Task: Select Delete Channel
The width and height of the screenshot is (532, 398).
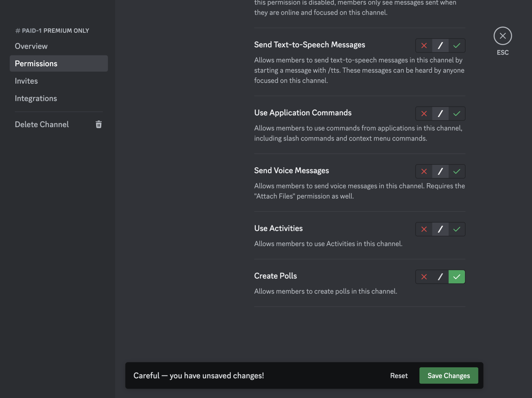Action: (x=42, y=124)
